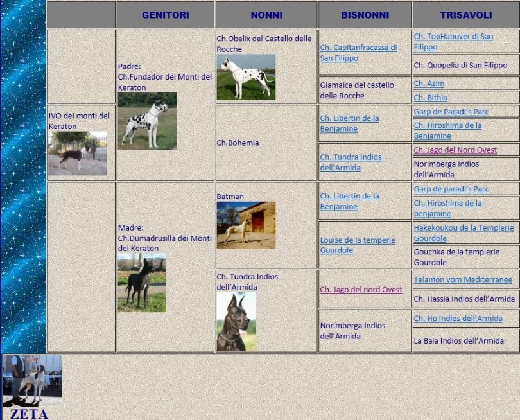Screen dimensions: 520x420
Task: Open Ch. Hiroshima de la benjamine in Batman's lineage
Action: point(447,208)
